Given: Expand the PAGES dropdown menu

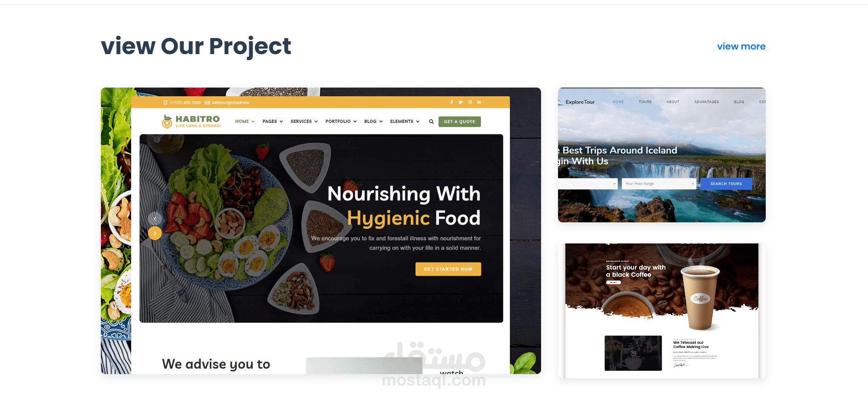Looking at the screenshot, I should [273, 121].
